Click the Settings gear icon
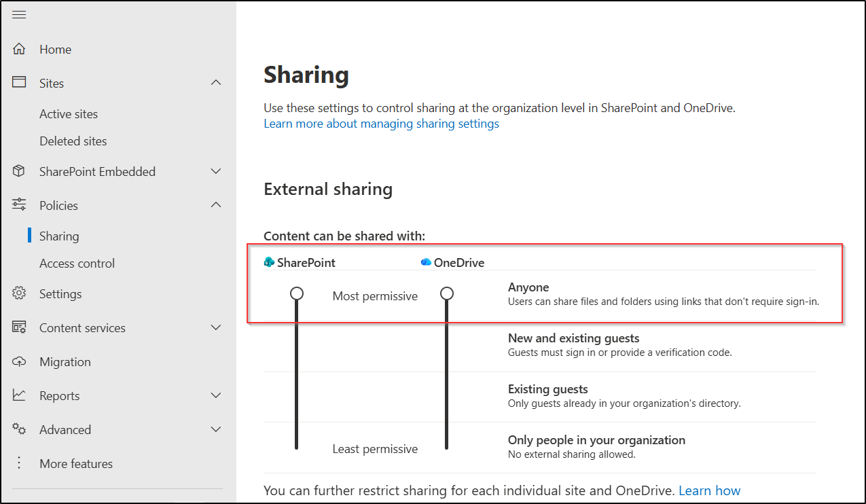 click(19, 293)
